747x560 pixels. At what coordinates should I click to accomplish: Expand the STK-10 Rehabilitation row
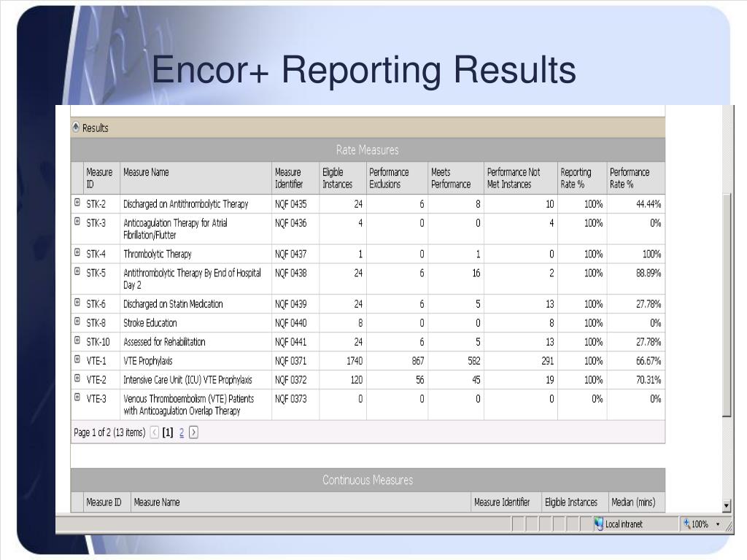coord(77,341)
